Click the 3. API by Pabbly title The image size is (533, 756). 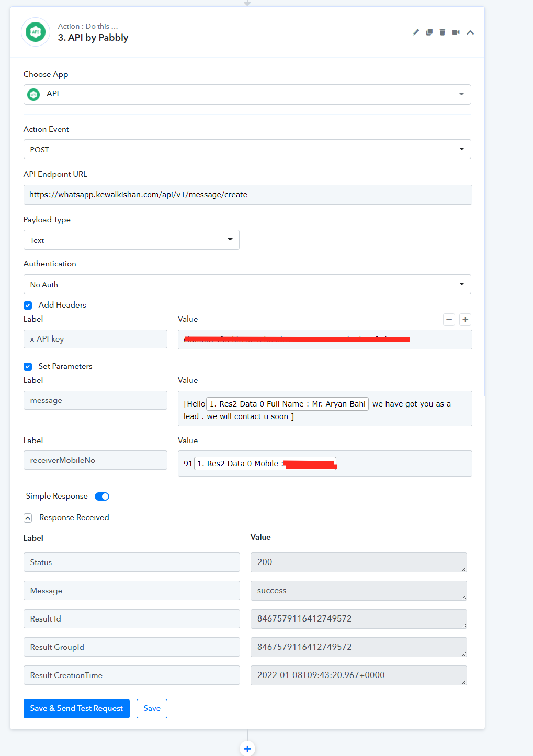click(93, 38)
